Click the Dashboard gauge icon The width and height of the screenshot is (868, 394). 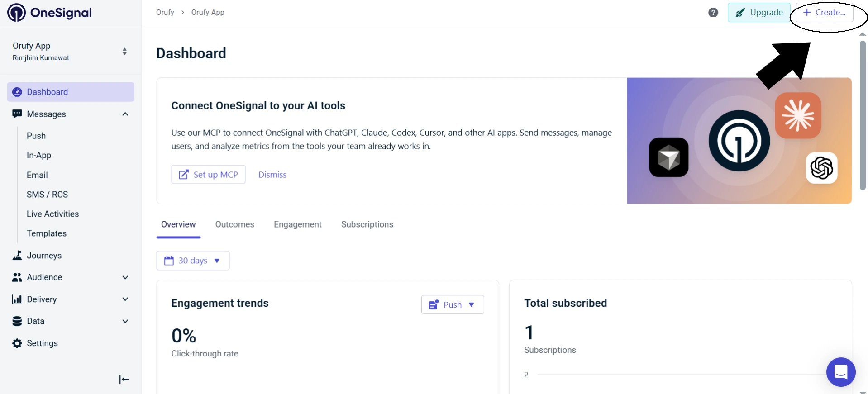(17, 92)
